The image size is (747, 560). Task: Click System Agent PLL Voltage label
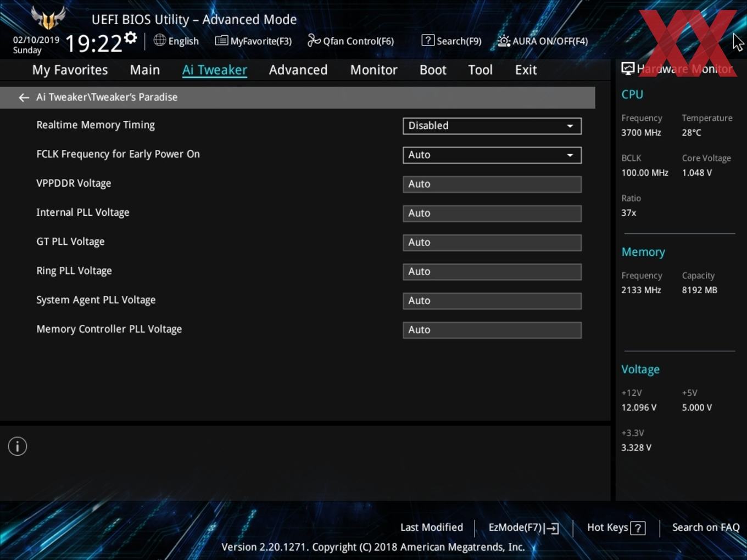coord(96,300)
